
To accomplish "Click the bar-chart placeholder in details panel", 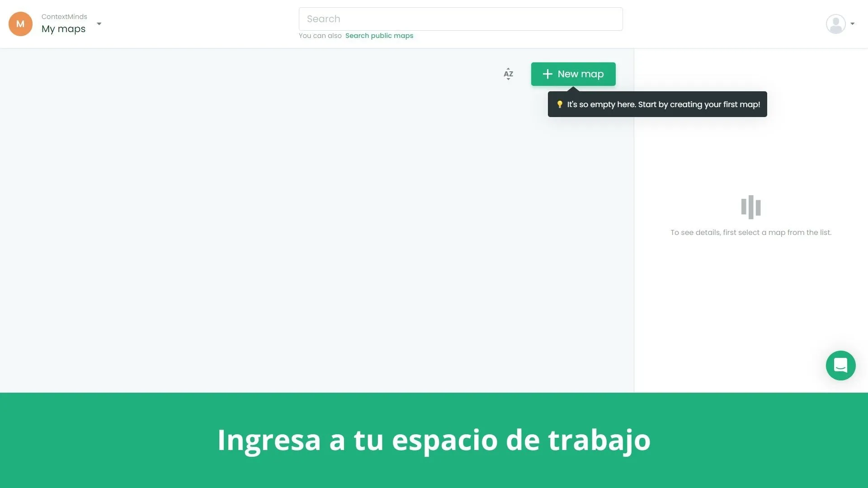I will (750, 207).
